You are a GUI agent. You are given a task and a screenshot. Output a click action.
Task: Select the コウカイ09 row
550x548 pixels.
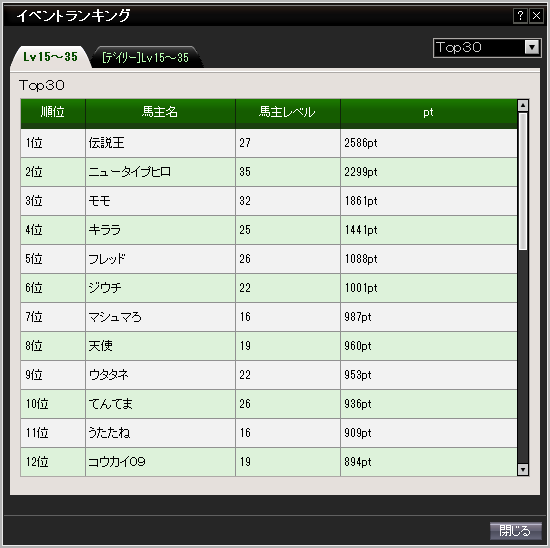[x=269, y=462]
